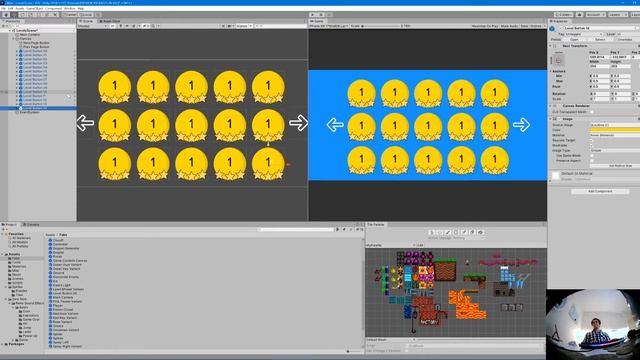Select the Rotate tool in the toolbar
Image resolution: width=640 pixels, height=360 pixels.
22,15
